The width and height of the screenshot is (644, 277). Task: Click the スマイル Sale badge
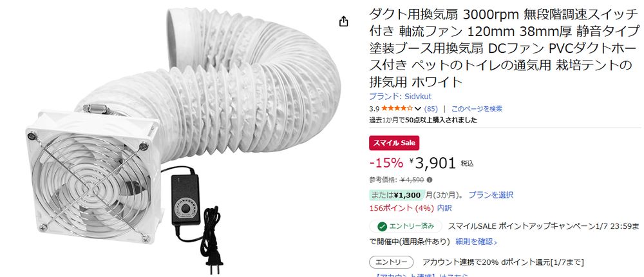point(394,143)
